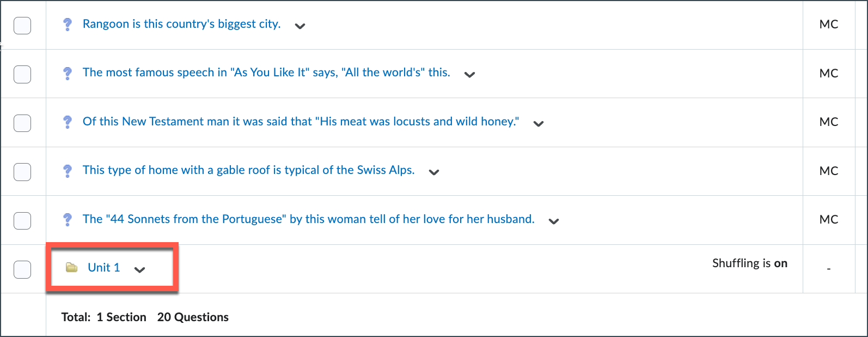Click question icon beside Swiss Alps question
868x337 pixels.
(x=68, y=171)
